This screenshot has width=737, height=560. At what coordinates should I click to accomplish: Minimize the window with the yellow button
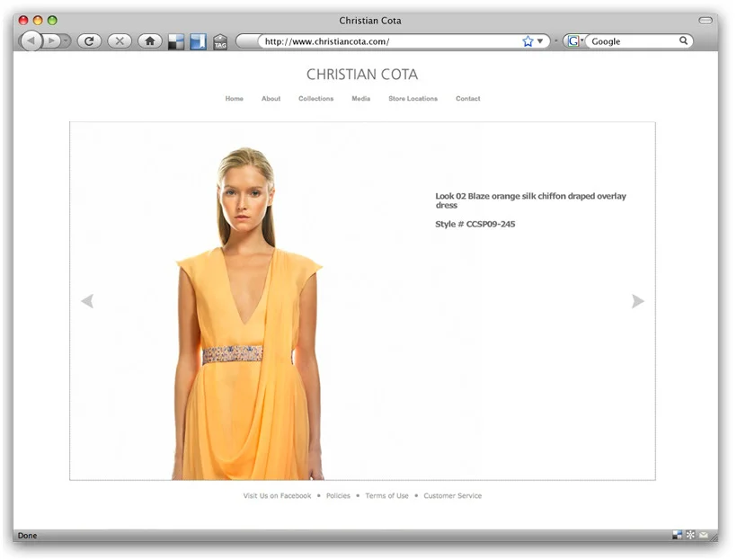38,20
